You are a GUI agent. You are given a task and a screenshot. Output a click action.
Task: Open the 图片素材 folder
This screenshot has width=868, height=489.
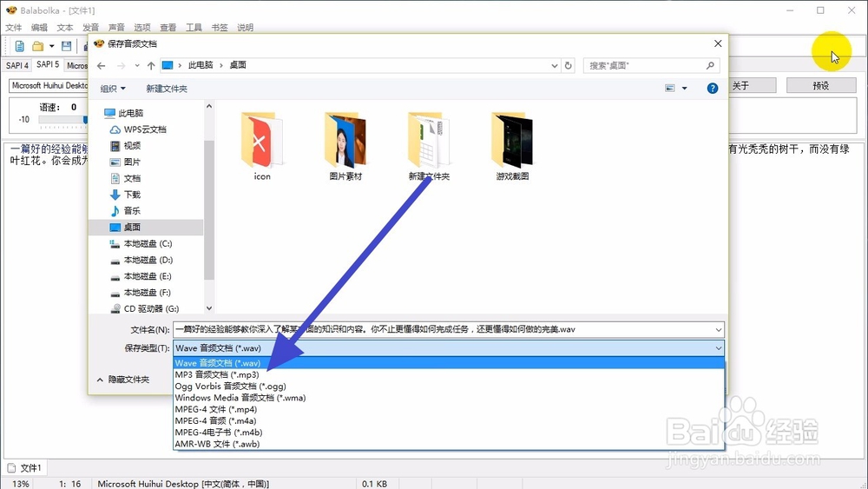pyautogui.click(x=345, y=146)
